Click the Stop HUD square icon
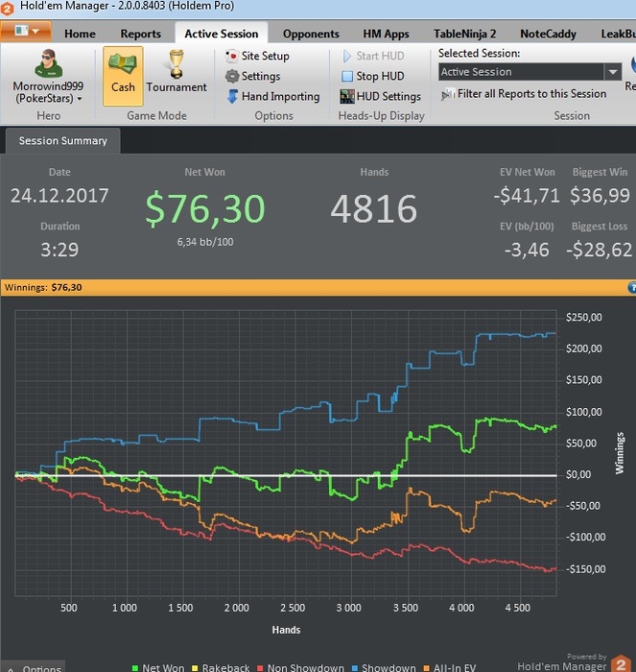This screenshot has width=636, height=672. 347,76
